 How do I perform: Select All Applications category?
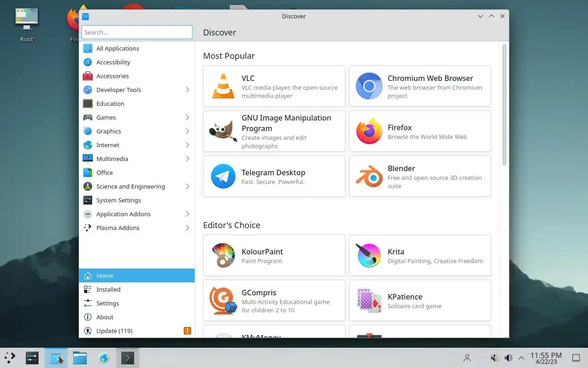click(x=137, y=48)
